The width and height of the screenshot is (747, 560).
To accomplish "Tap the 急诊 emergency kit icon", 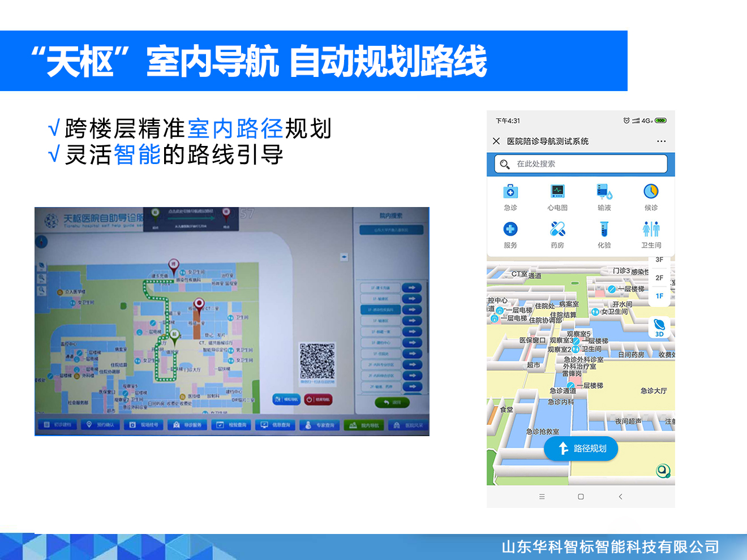I will (509, 192).
